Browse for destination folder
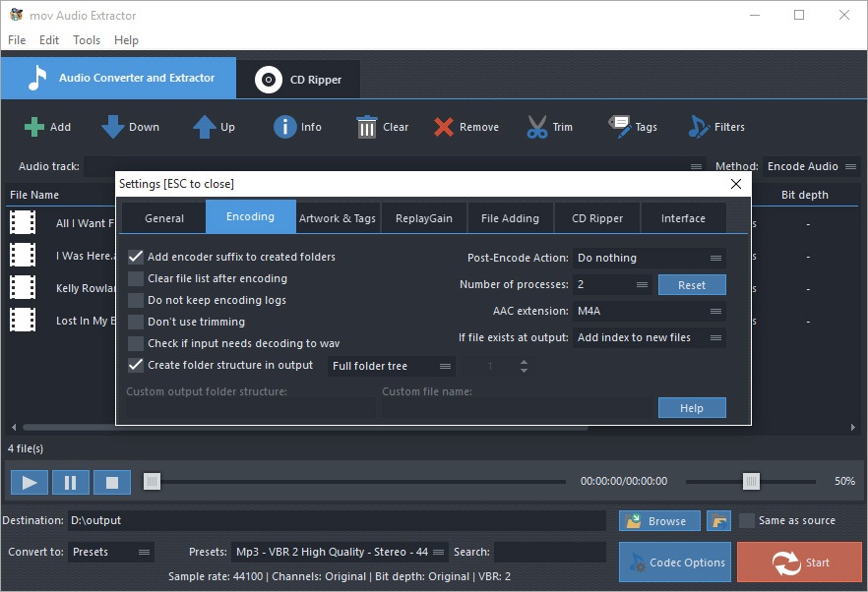Image resolution: width=868 pixels, height=592 pixels. pyautogui.click(x=659, y=520)
